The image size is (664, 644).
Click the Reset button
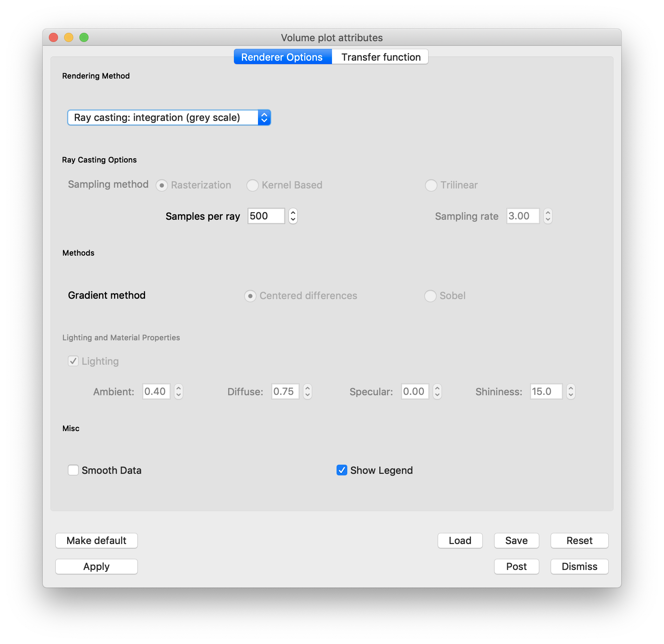click(580, 541)
